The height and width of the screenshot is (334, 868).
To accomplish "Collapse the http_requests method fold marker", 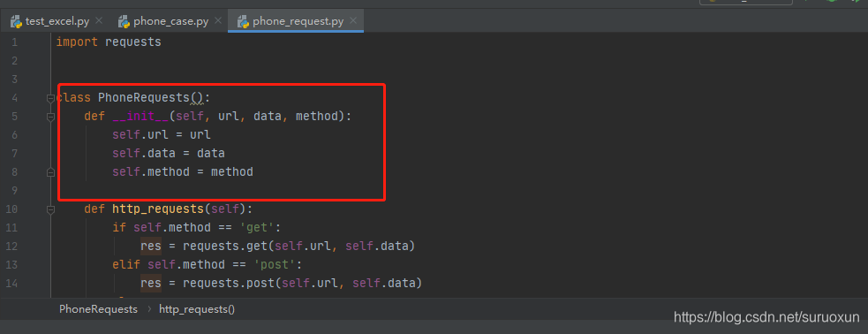I will click(x=51, y=209).
